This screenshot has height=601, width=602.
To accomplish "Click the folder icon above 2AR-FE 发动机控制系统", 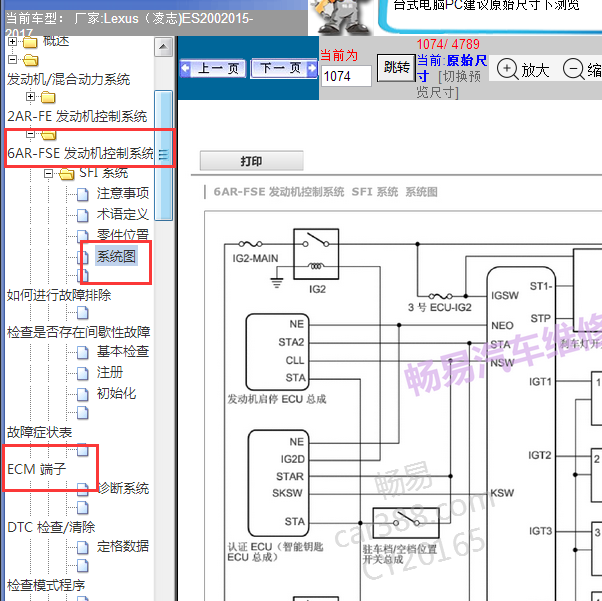I will (48, 97).
